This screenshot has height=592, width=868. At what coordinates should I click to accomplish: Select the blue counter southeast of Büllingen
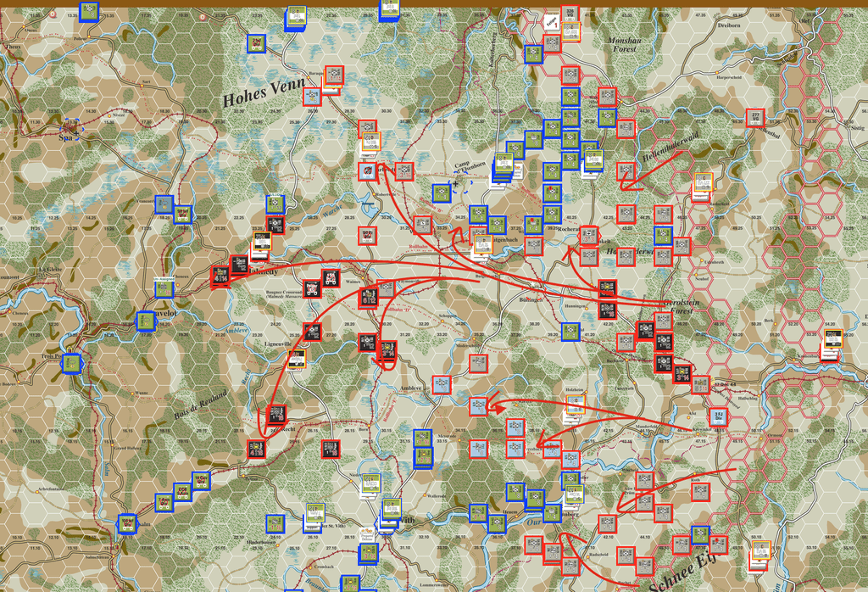570,332
